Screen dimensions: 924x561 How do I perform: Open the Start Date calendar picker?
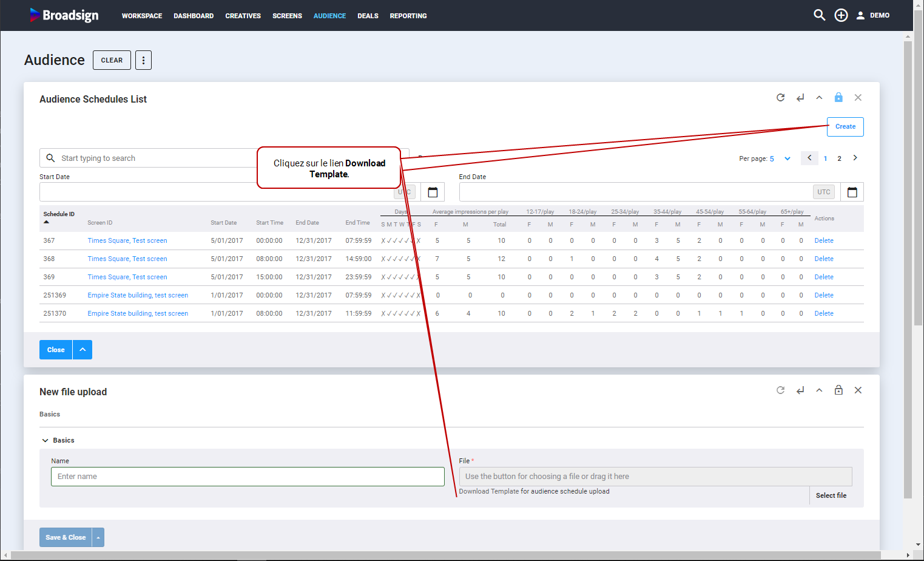(433, 192)
